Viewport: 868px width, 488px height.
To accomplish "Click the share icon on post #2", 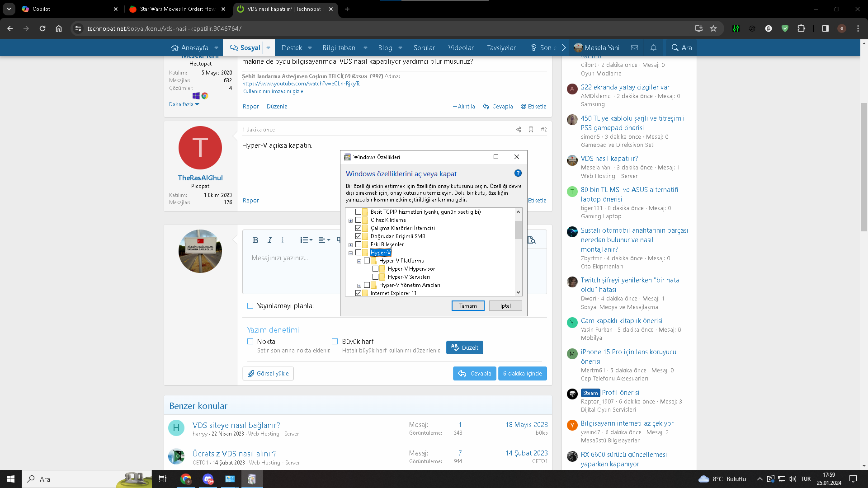I will click(519, 130).
